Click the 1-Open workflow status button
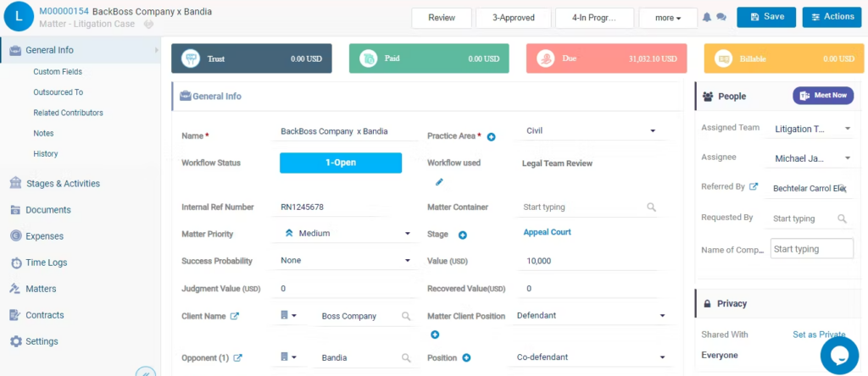Viewport: 868px width, 376px height. click(341, 163)
